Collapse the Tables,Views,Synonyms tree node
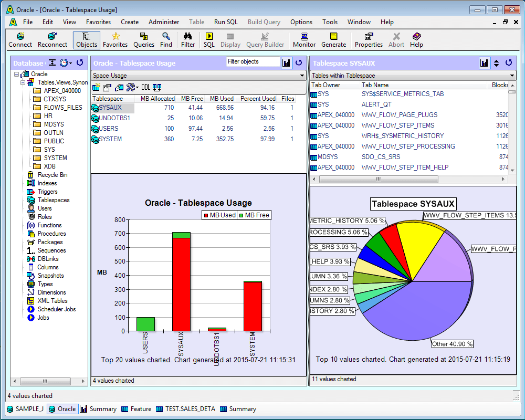Screen dimensions: 525x420 click(x=23, y=82)
